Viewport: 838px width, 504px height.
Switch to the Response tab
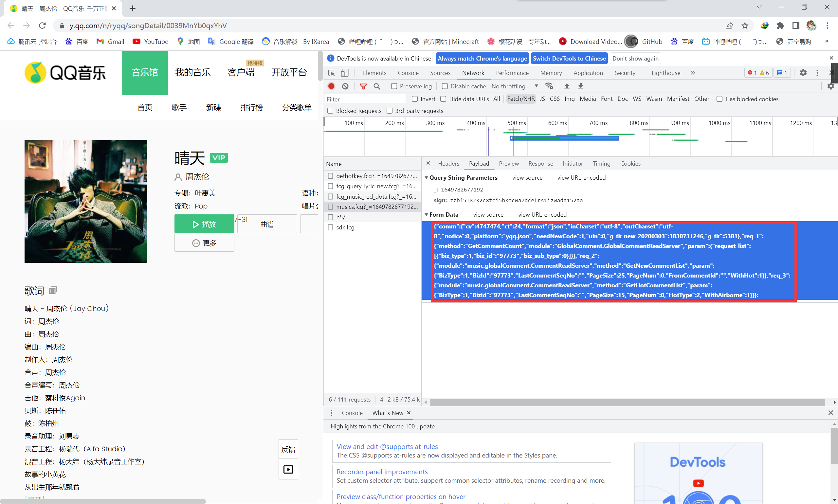coord(540,164)
